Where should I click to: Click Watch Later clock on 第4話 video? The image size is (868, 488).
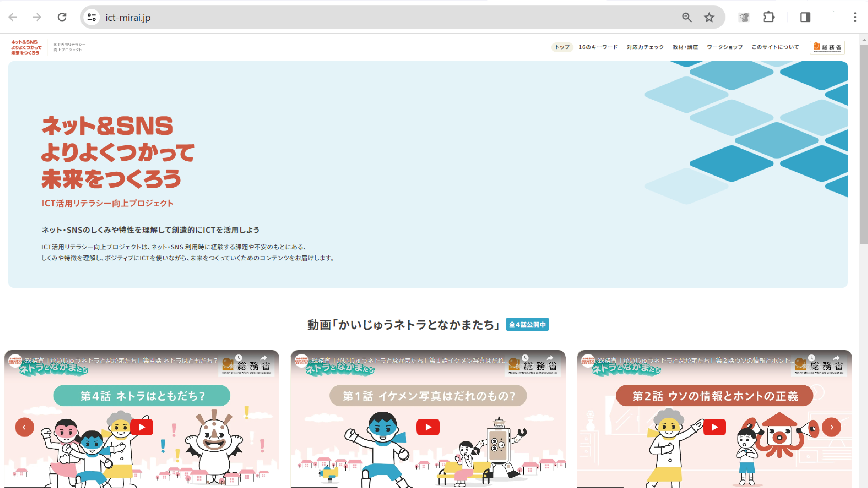coord(239,358)
